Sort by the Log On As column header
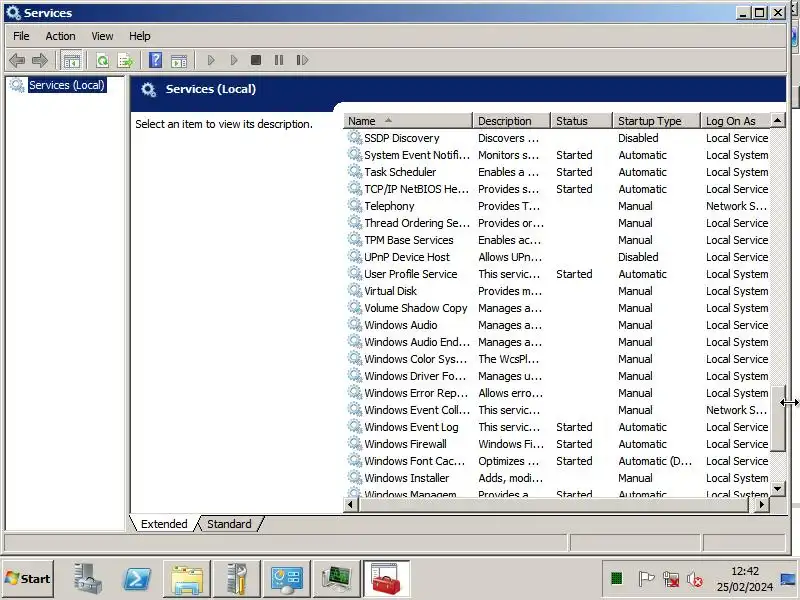Screen dimensions: 800x600 735,121
